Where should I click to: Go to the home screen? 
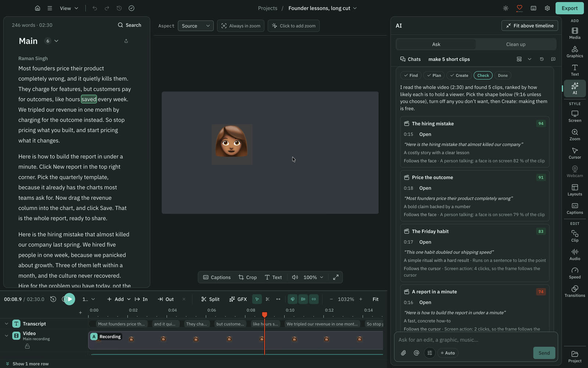[x=37, y=8]
